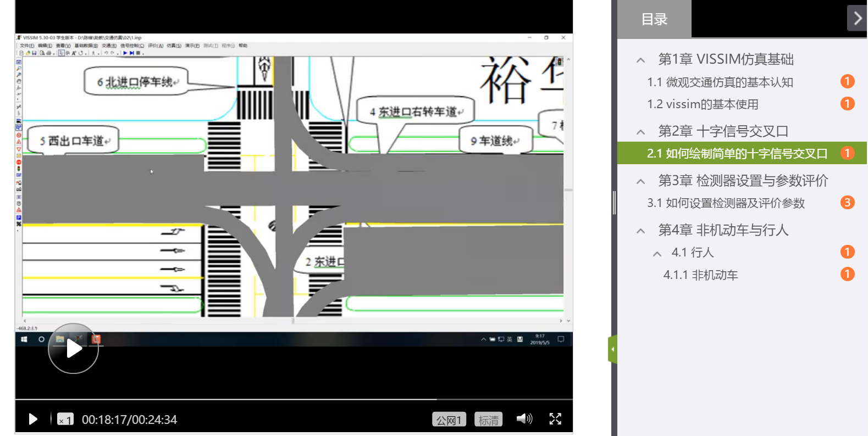The image size is (868, 436).
Task: Toggle the 标清 video quality option
Action: pos(488,420)
